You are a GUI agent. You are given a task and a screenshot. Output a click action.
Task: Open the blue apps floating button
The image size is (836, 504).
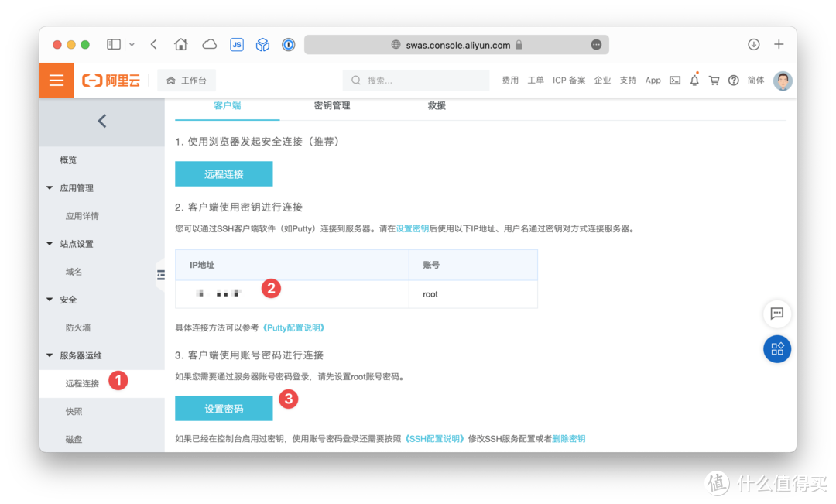coord(777,349)
